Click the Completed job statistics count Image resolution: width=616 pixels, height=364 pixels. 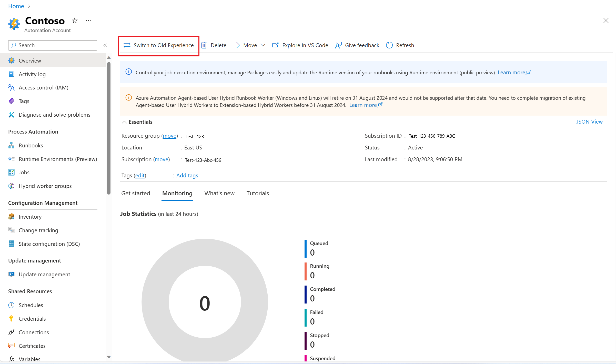point(312,298)
